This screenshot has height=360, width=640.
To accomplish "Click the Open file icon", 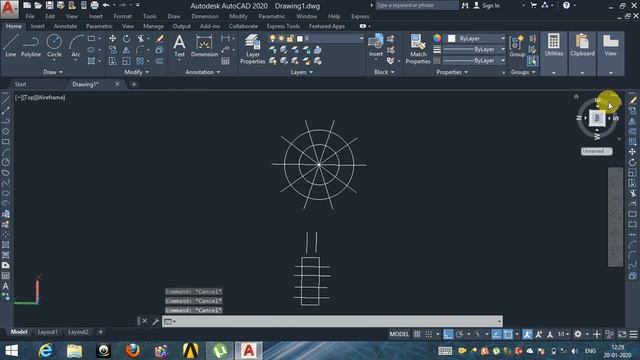I will (x=38, y=5).
